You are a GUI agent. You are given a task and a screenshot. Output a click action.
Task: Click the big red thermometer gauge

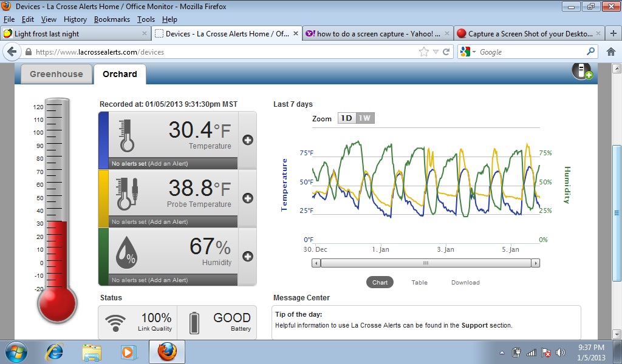point(57,210)
